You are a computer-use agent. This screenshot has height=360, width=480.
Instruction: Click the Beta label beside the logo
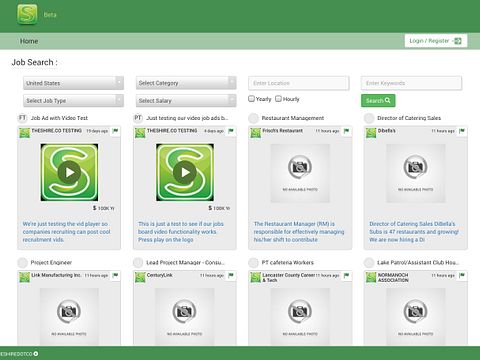click(x=50, y=15)
